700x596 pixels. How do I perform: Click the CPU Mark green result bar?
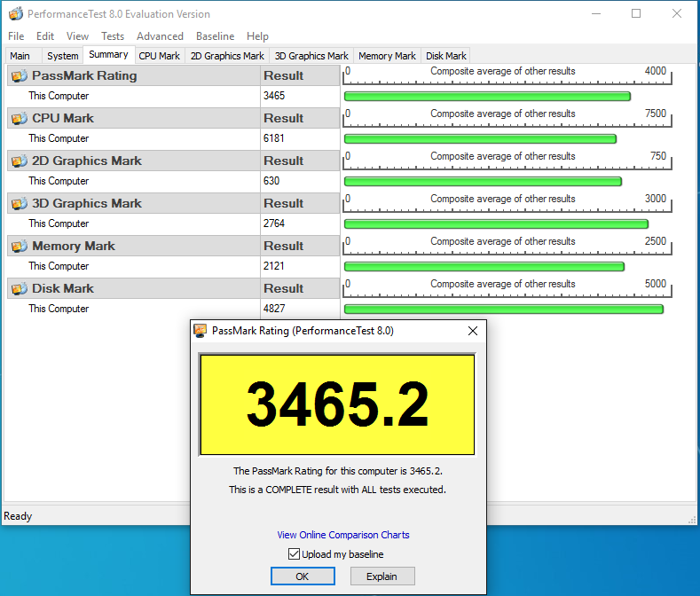[480, 139]
